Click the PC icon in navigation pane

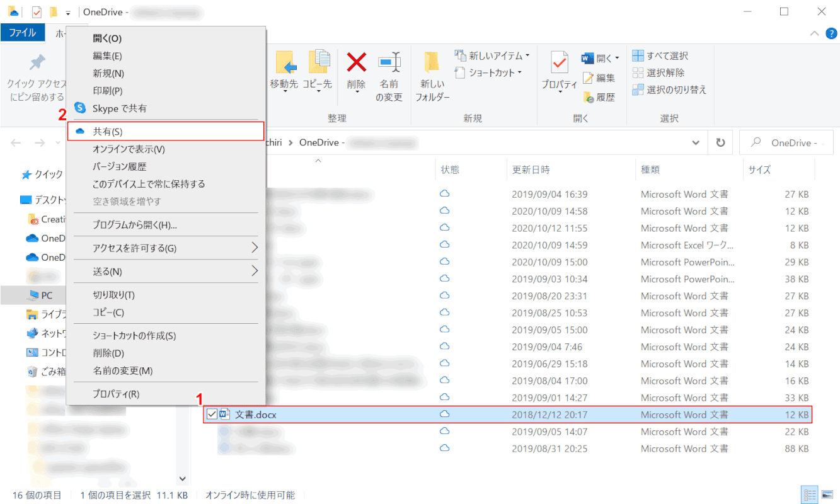[33, 295]
